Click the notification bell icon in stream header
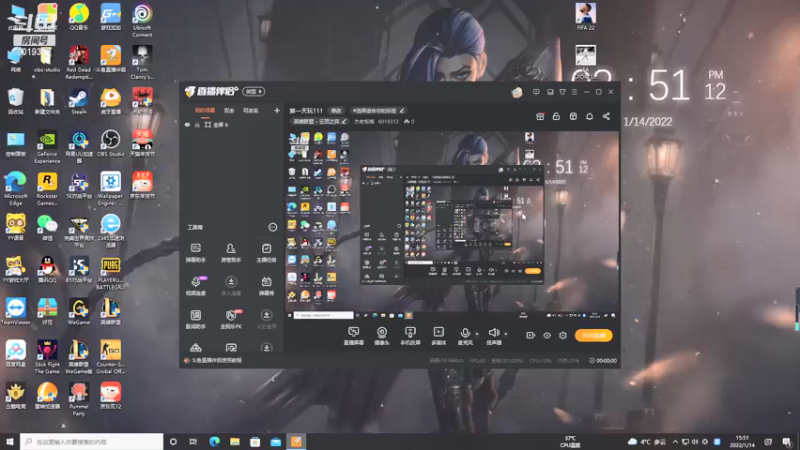800x450 pixels. tap(589, 116)
